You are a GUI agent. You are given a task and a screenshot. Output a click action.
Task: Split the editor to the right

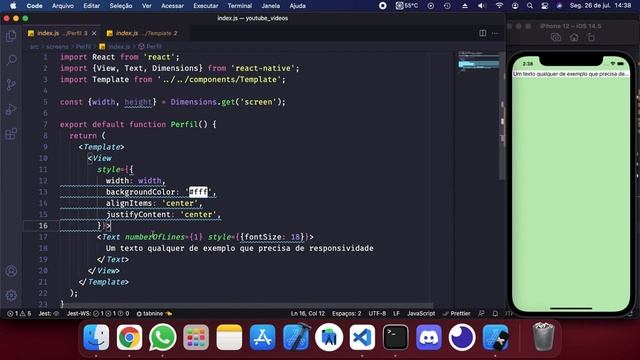482,33
